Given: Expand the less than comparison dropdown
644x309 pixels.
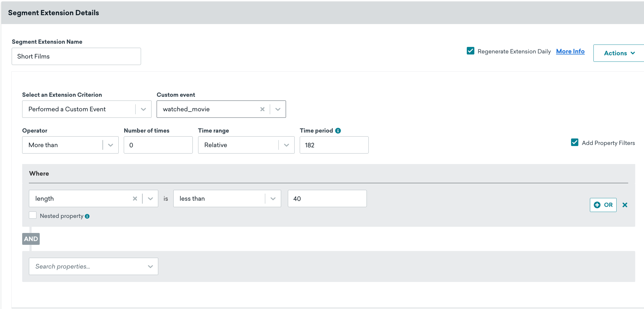Looking at the screenshot, I should [273, 199].
